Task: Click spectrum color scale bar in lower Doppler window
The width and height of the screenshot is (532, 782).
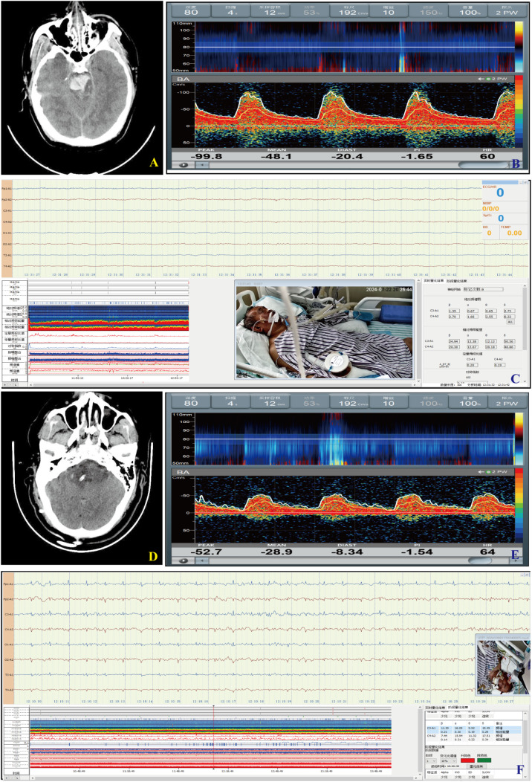Action: pyautogui.click(x=519, y=505)
